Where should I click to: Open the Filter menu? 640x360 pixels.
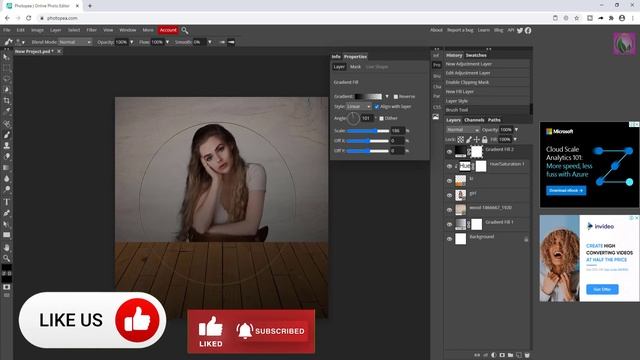[x=91, y=30]
